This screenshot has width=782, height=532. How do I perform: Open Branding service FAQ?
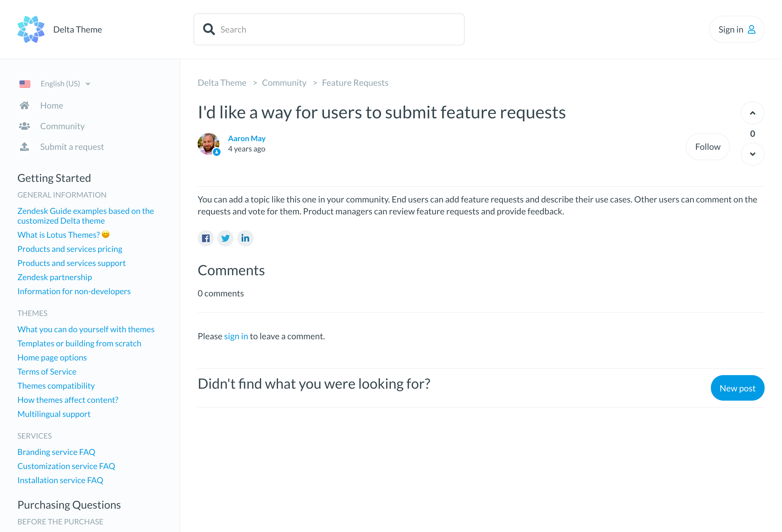(56, 452)
